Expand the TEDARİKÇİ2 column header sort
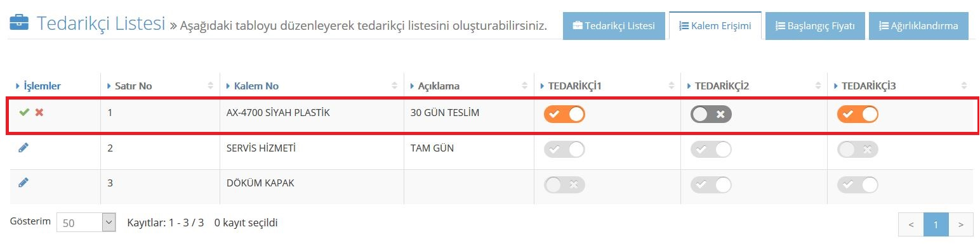Screen dimensions: 980x246 (818, 86)
